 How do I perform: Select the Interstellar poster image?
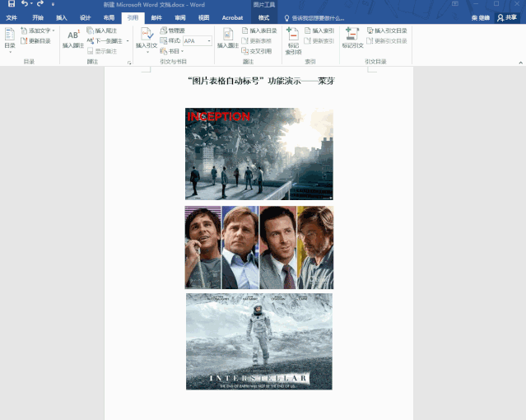pos(258,341)
